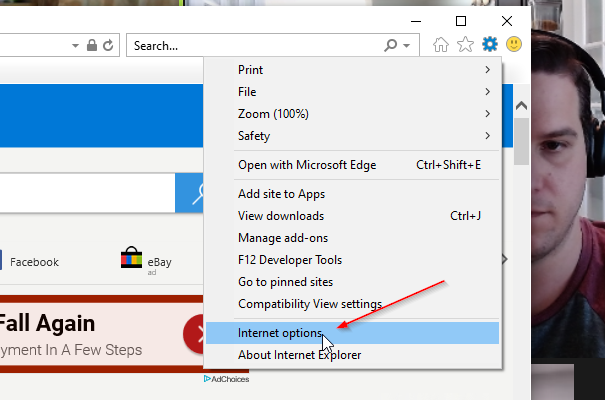Expand the Print submenu
The image size is (605, 400).
pyautogui.click(x=352, y=70)
